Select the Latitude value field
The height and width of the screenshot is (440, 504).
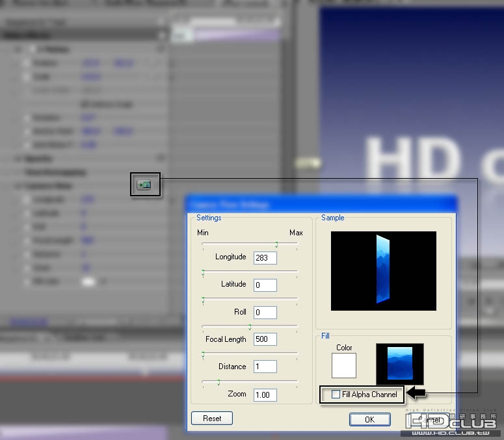point(265,285)
